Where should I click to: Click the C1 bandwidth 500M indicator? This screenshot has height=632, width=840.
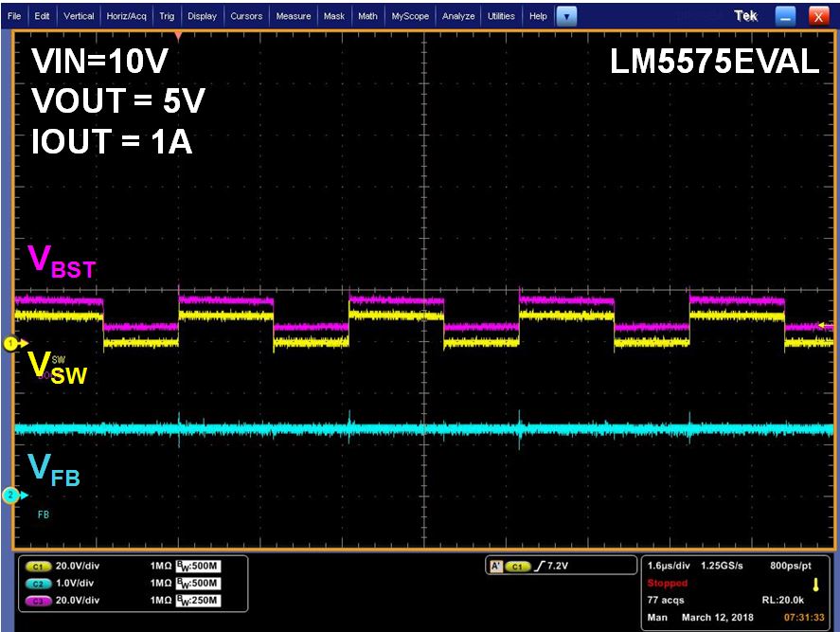point(198,566)
